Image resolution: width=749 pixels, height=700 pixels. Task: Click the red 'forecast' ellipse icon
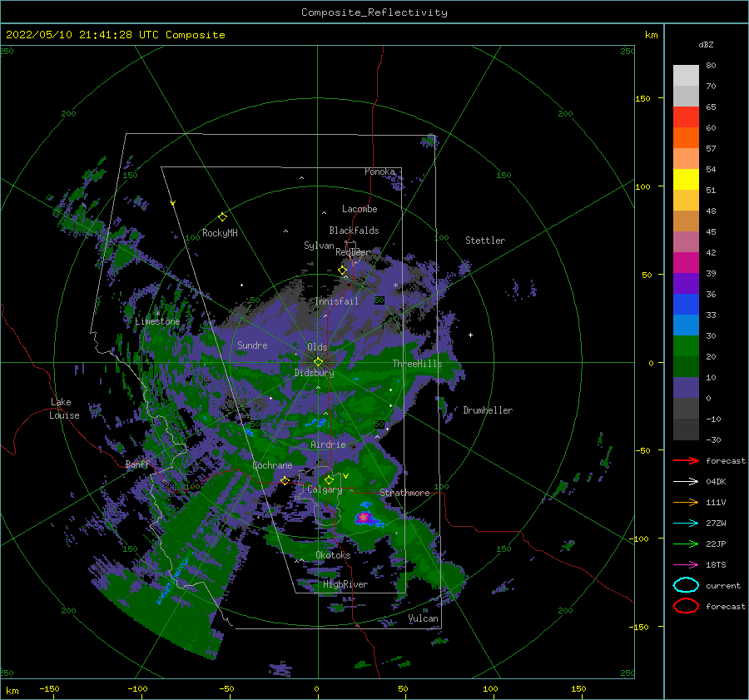[686, 606]
